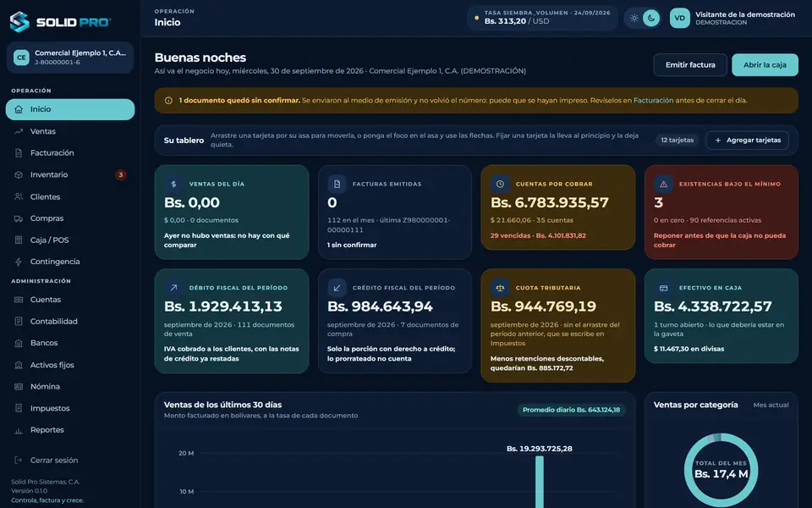Screen dimensions: 812x508
Task: Click the Ventas trend icon in sidebar
Action: [x=19, y=132]
